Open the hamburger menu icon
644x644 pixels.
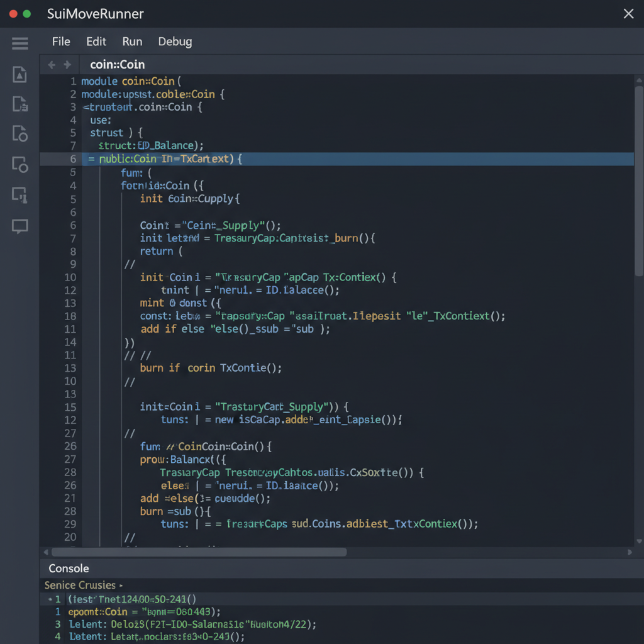19,43
